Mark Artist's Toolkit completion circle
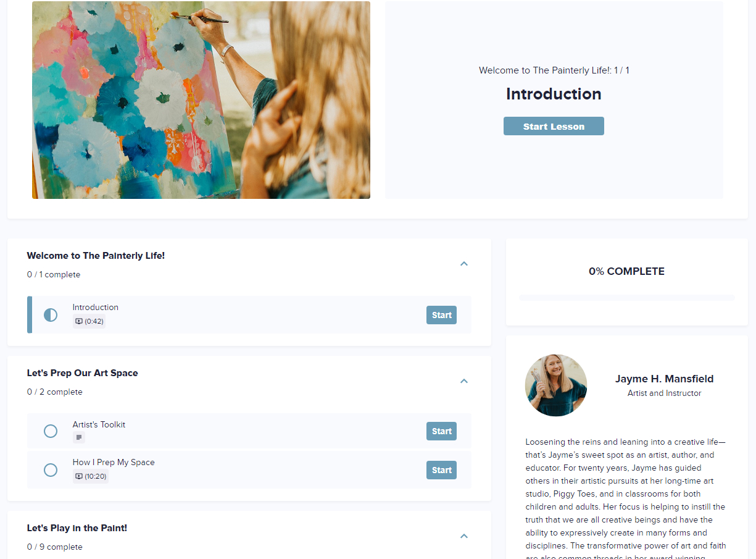The height and width of the screenshot is (559, 756). point(51,431)
